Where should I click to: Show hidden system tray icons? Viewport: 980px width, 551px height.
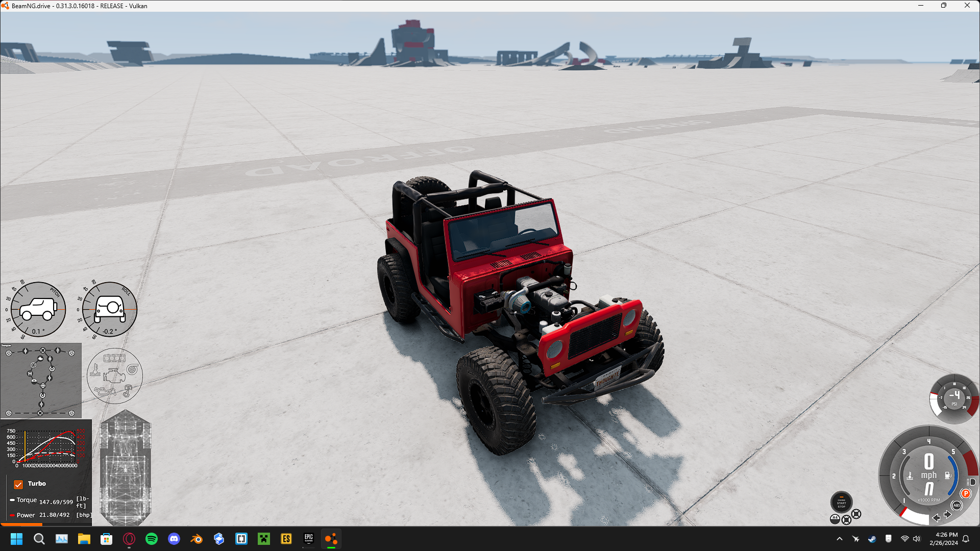click(x=839, y=539)
